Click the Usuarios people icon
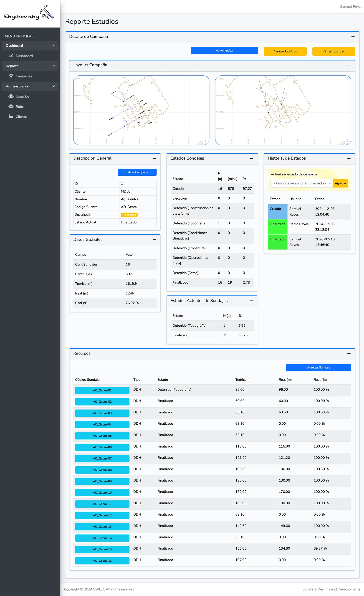The height and width of the screenshot is (596, 364). 11,96
